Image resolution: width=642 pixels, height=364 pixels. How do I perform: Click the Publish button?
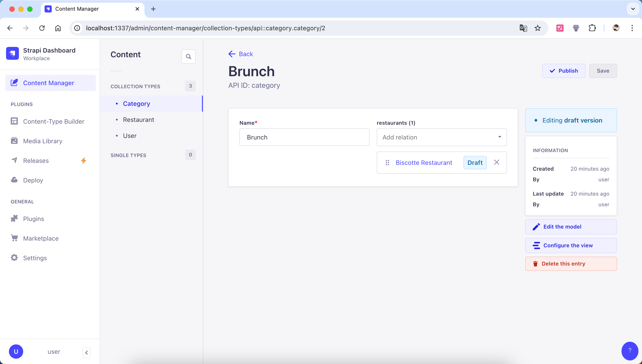564,71
